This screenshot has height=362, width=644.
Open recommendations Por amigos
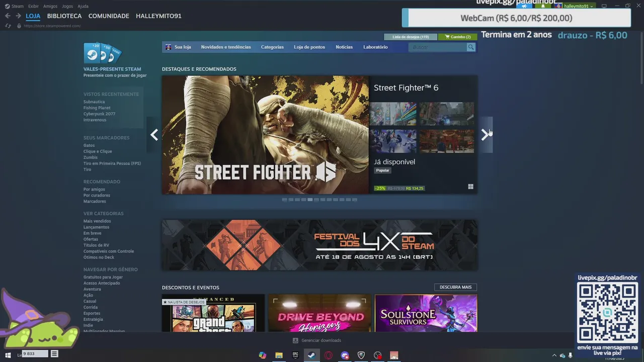pos(94,189)
